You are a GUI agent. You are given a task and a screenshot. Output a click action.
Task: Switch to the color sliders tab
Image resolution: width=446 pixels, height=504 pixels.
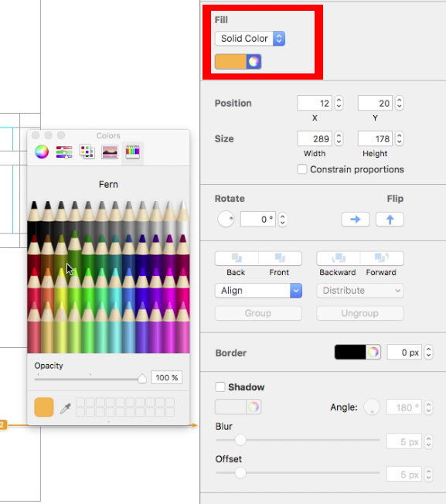(64, 152)
